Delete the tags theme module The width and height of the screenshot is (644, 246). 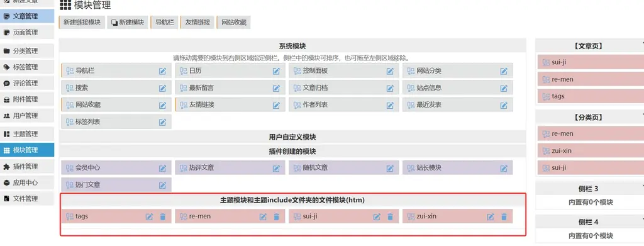coord(163,216)
